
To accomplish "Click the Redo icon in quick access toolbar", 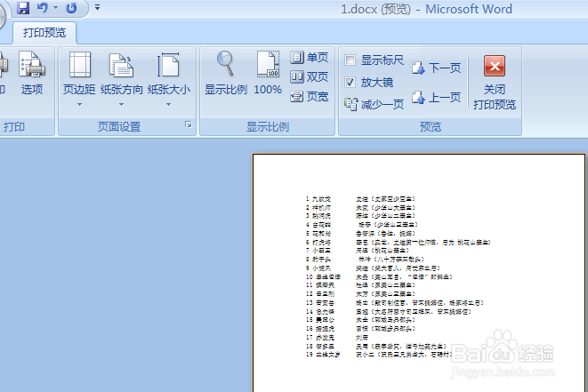I will [x=71, y=7].
